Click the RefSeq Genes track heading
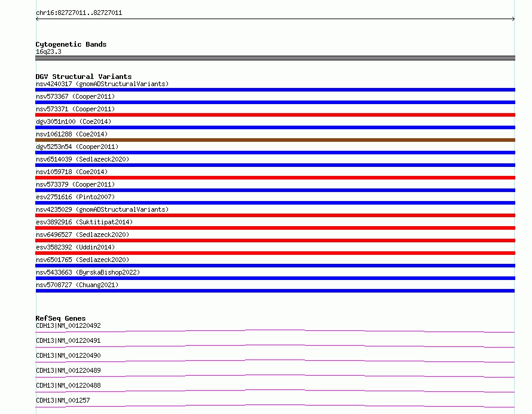The width and height of the screenshot is (532, 414). [60, 318]
